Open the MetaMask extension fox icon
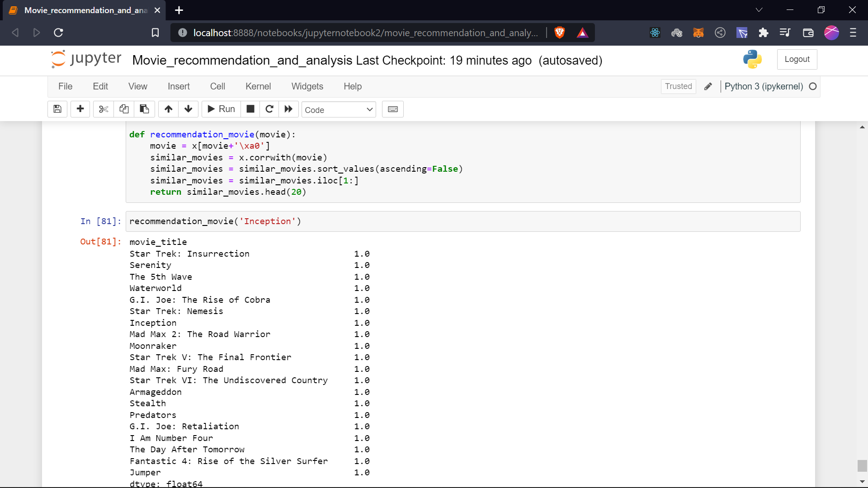 click(x=698, y=33)
